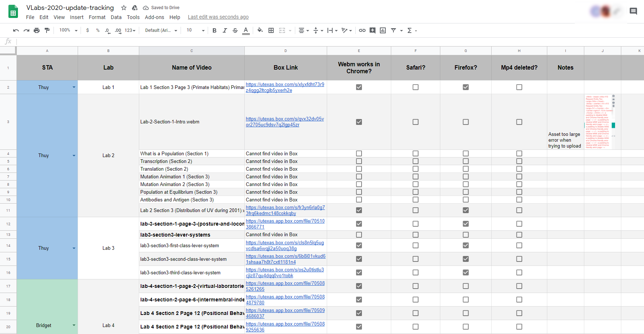
Task: Toggle Italic formatting
Action: (x=225, y=30)
